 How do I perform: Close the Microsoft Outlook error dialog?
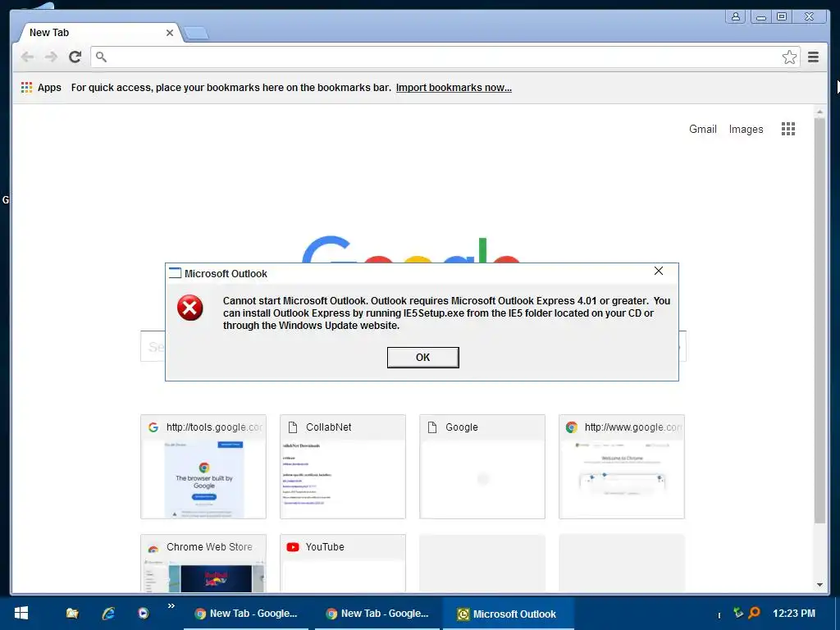coord(659,271)
